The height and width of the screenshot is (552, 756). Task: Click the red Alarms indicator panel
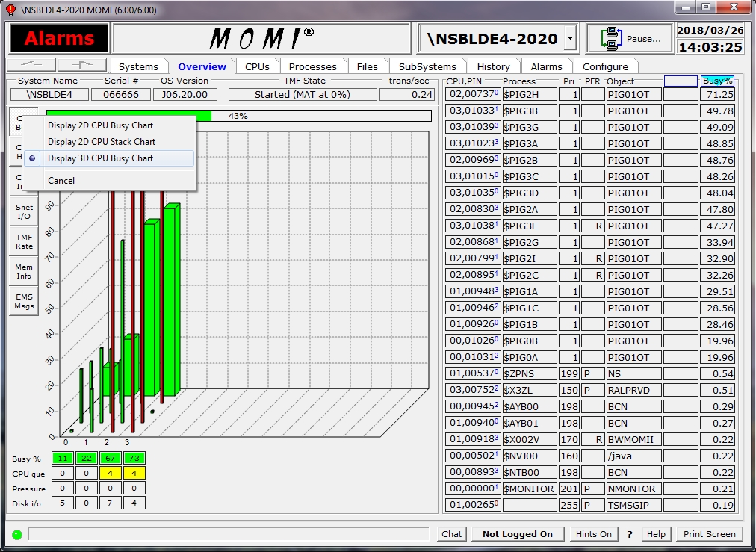click(59, 38)
